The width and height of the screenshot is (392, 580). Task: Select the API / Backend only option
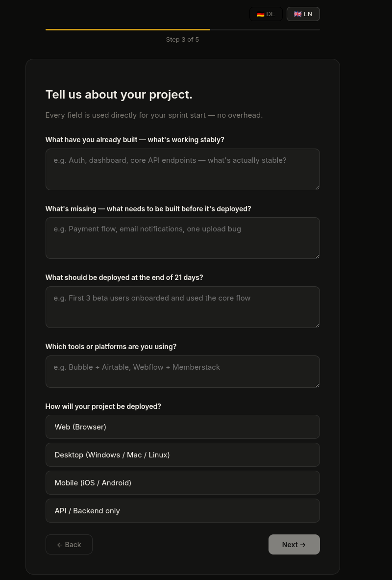(x=182, y=511)
